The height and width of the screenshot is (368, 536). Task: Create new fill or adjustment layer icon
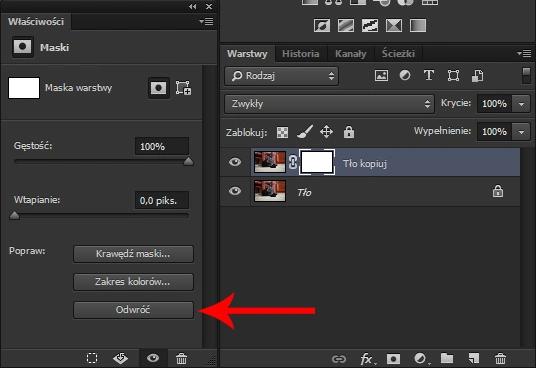pyautogui.click(x=421, y=358)
